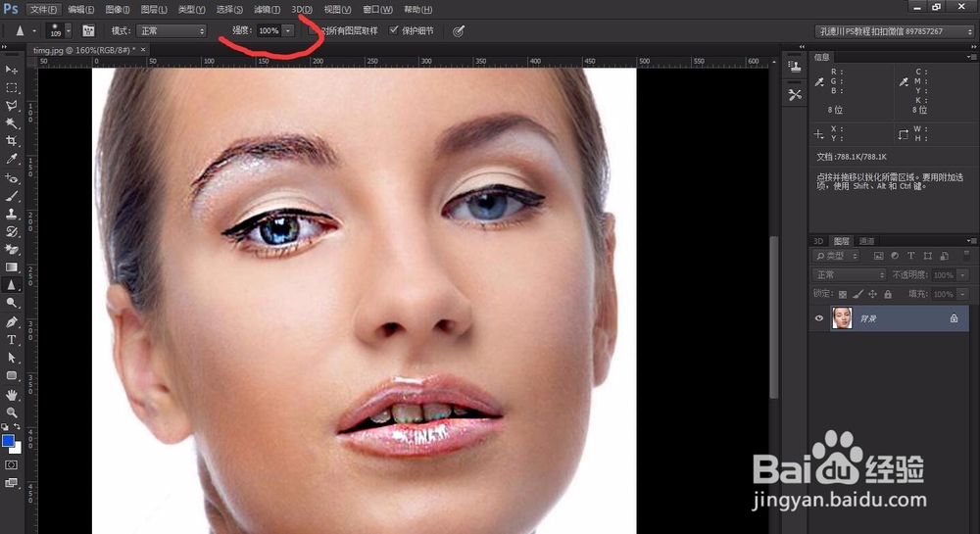This screenshot has width=980, height=534.
Task: Select the Rectangular Marquee tool
Action: (11, 87)
